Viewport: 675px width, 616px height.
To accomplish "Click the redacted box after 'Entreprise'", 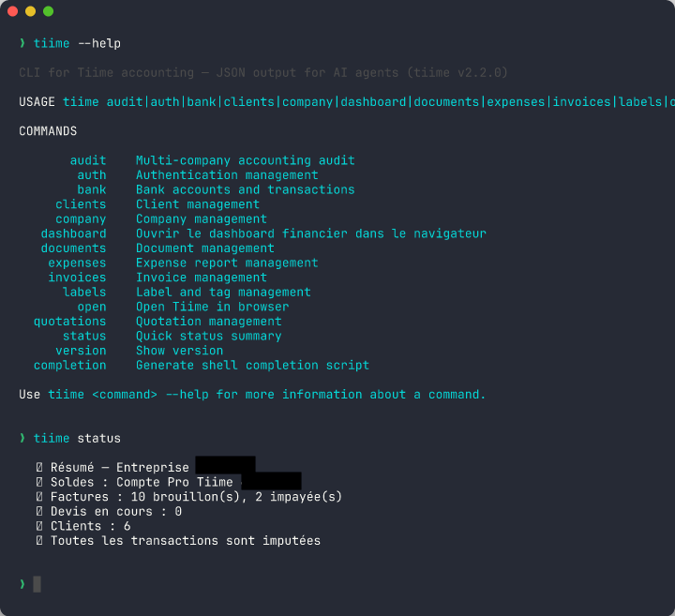I will [x=225, y=466].
